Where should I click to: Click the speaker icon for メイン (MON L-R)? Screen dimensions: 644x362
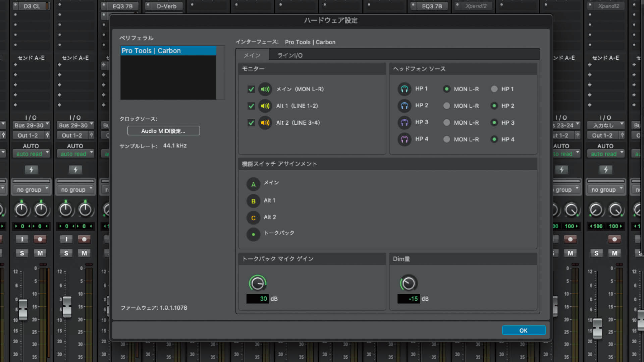pyautogui.click(x=265, y=89)
